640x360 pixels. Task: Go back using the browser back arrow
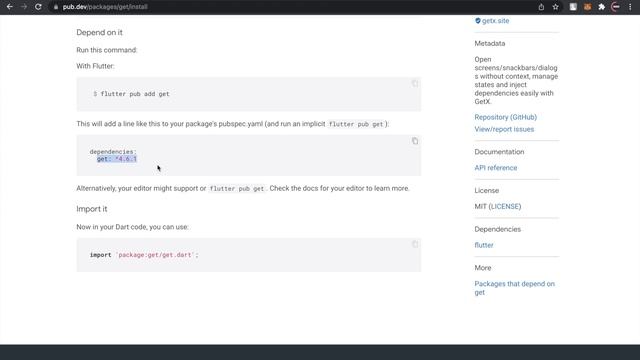click(9, 7)
